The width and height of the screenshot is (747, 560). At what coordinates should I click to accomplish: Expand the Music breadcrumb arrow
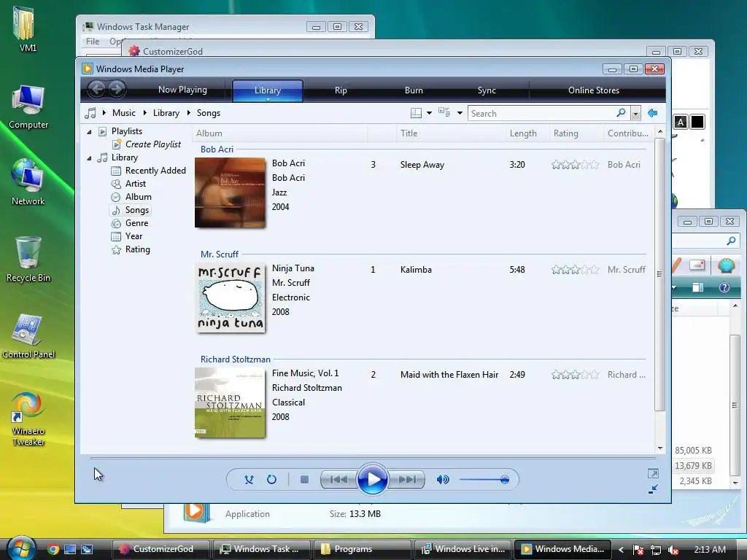click(104, 113)
